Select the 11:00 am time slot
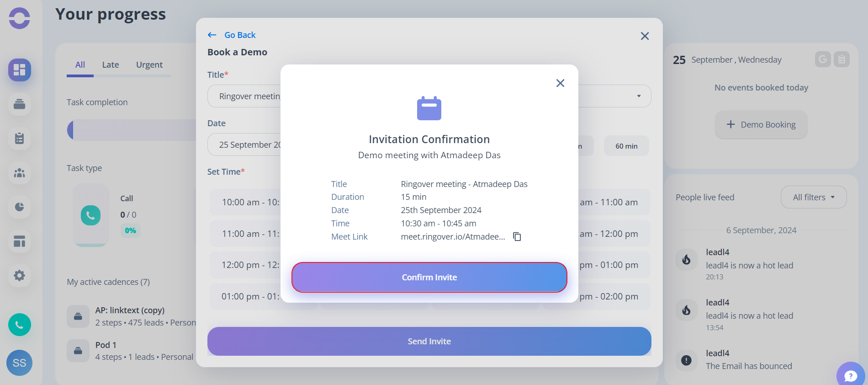 (245, 234)
